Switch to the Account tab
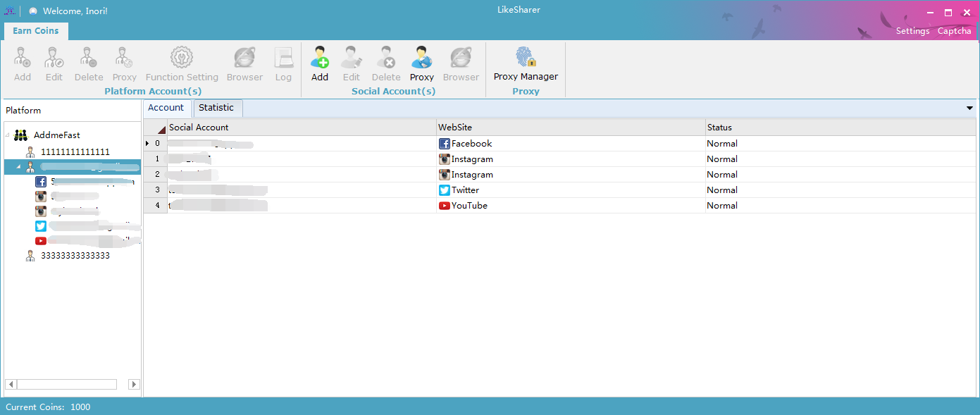The image size is (980, 415). [x=166, y=108]
